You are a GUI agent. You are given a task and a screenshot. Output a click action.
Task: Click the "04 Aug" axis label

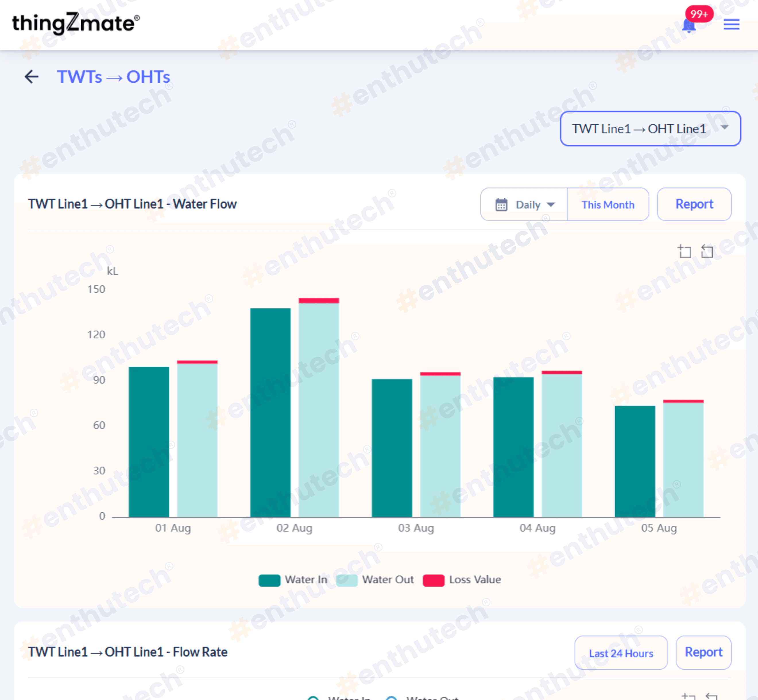[x=537, y=528]
